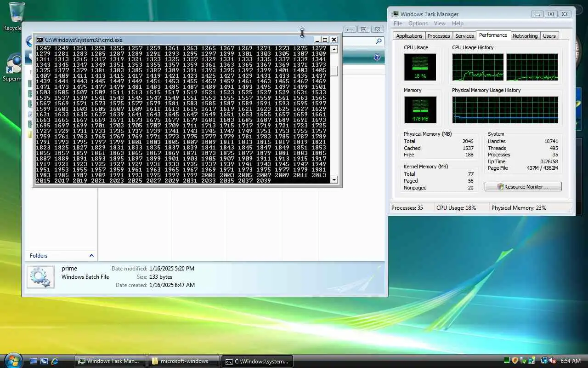The height and width of the screenshot is (368, 588).
Task: Click the first CPU Usage History graph
Action: pyautogui.click(x=478, y=67)
